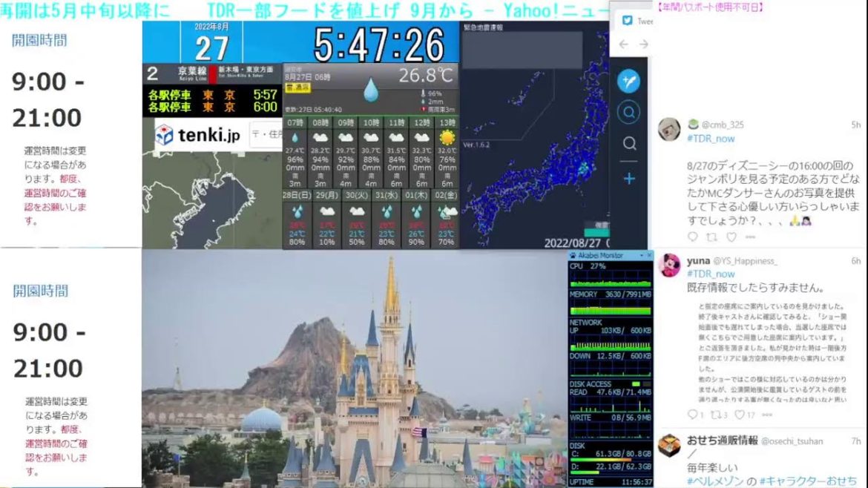The image size is (868, 488).
Task: Retweet yuna's tweet
Action: [x=715, y=415]
